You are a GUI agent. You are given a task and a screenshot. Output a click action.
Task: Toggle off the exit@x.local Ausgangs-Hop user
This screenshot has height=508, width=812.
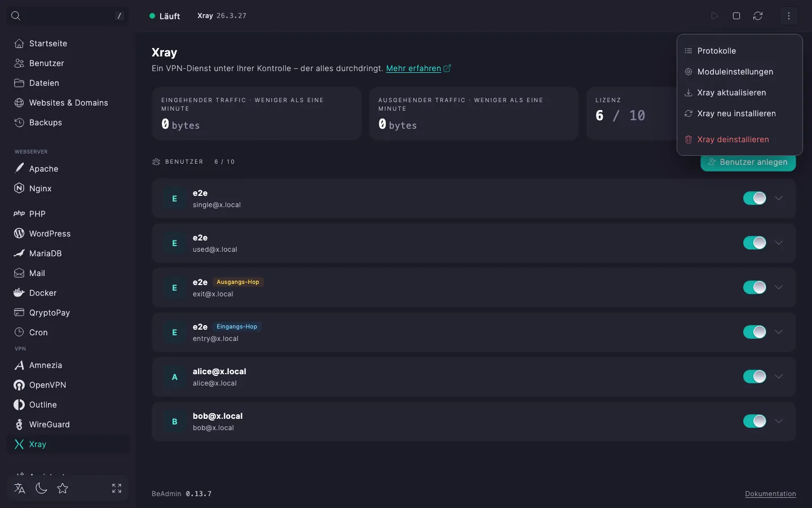754,287
